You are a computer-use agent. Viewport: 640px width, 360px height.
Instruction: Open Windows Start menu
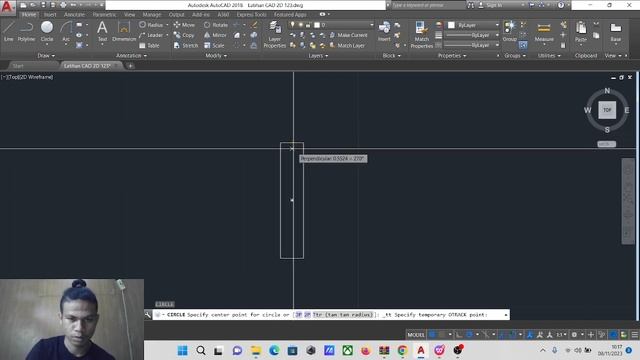182,350
